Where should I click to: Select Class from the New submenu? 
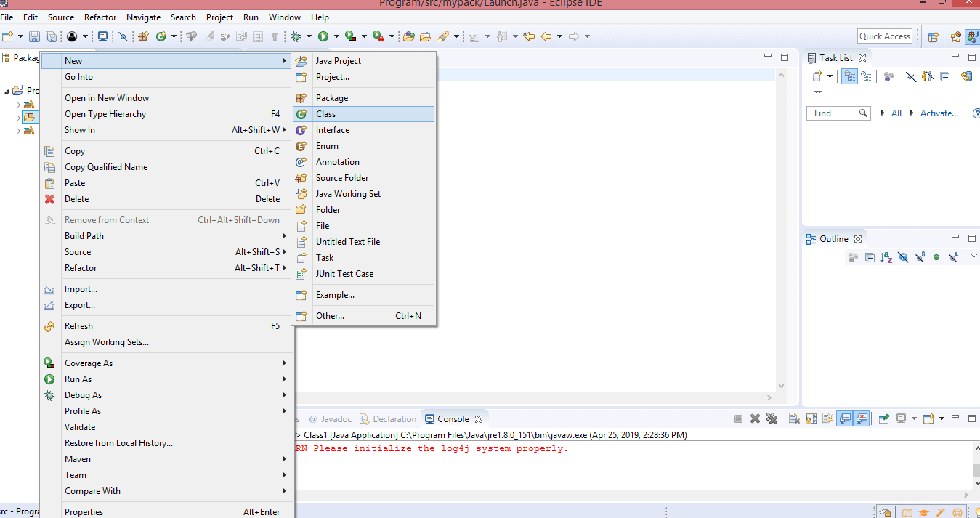[x=325, y=114]
